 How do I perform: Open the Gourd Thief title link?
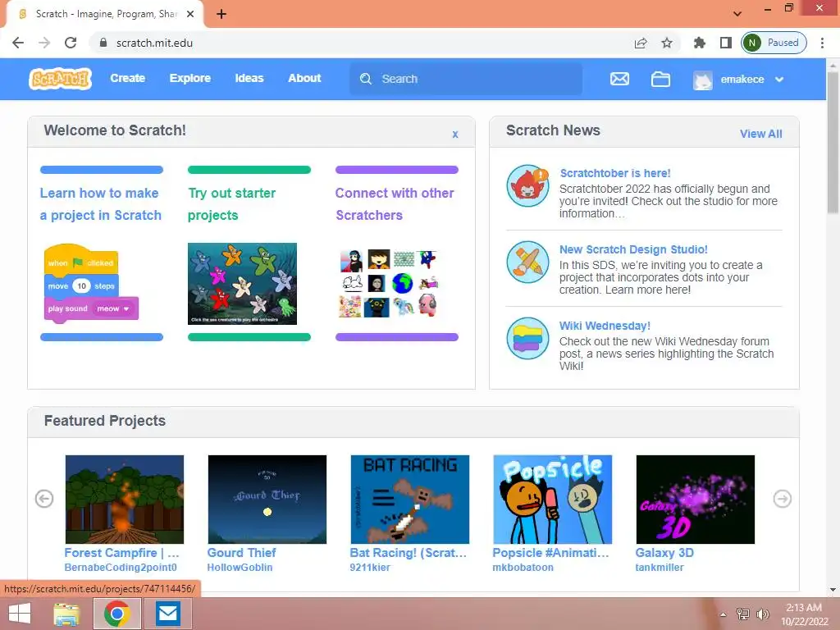pyautogui.click(x=241, y=553)
